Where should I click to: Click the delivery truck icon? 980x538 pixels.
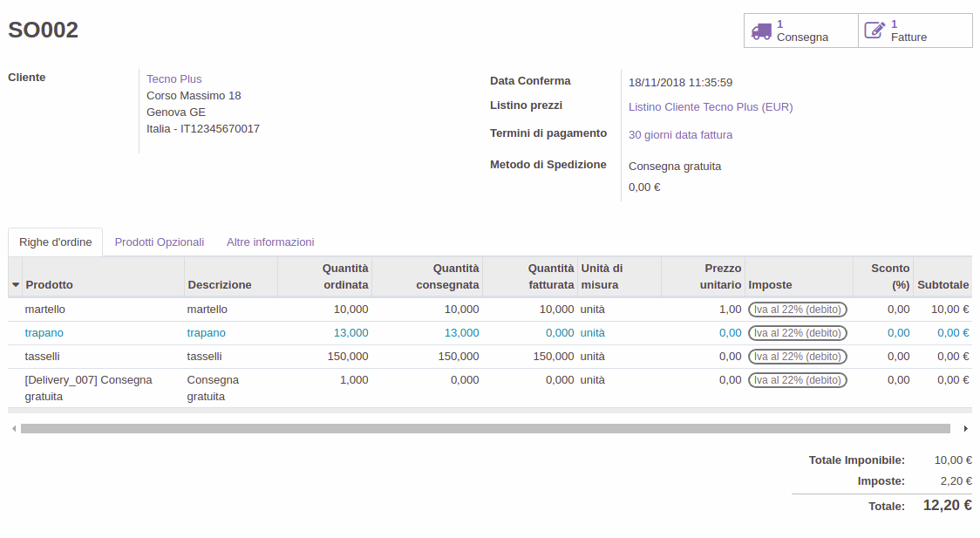(760, 31)
